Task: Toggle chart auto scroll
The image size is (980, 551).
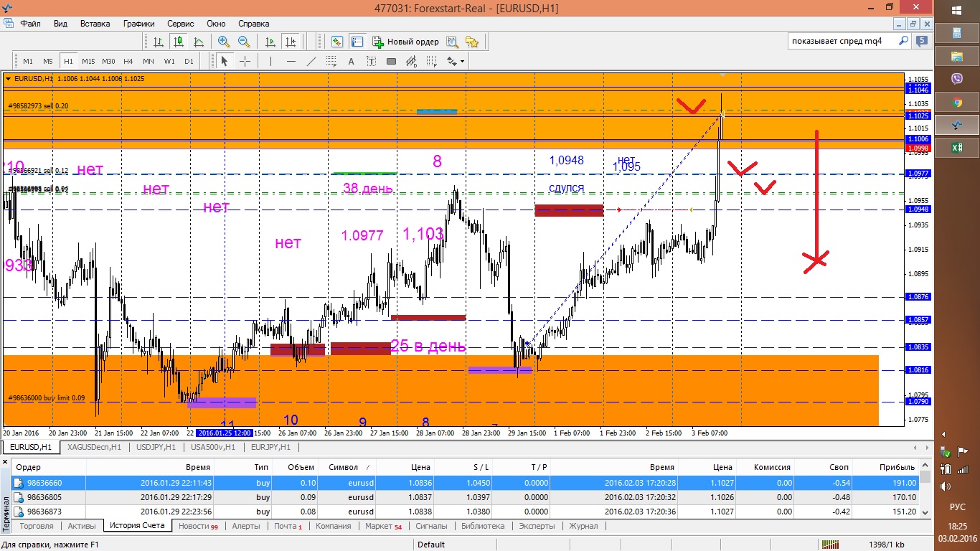Action: pyautogui.click(x=270, y=42)
